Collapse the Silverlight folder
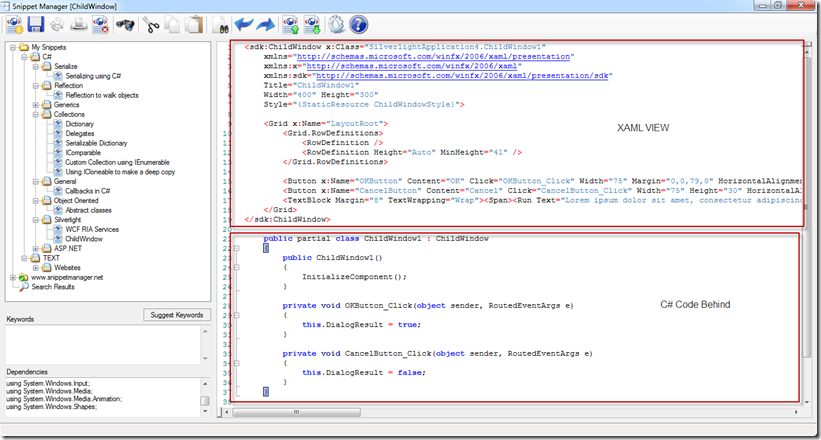Image resolution: width=821 pixels, height=440 pixels. [x=36, y=220]
